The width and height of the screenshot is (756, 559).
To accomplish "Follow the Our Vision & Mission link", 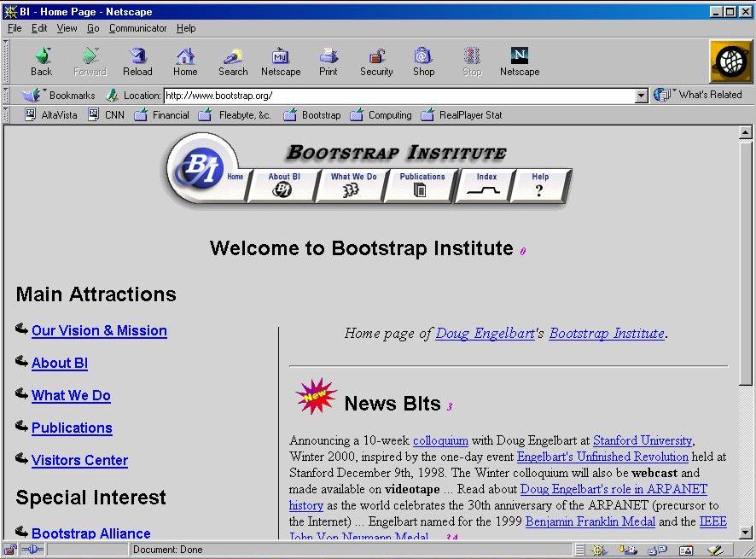I will [99, 331].
